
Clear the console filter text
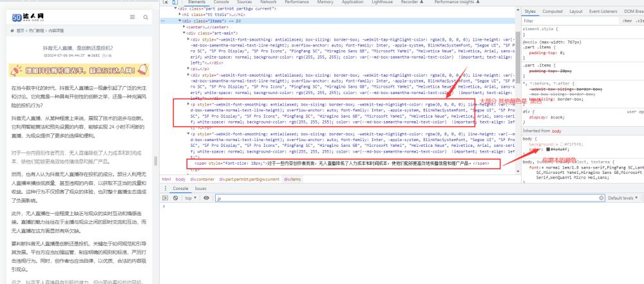tap(601, 198)
